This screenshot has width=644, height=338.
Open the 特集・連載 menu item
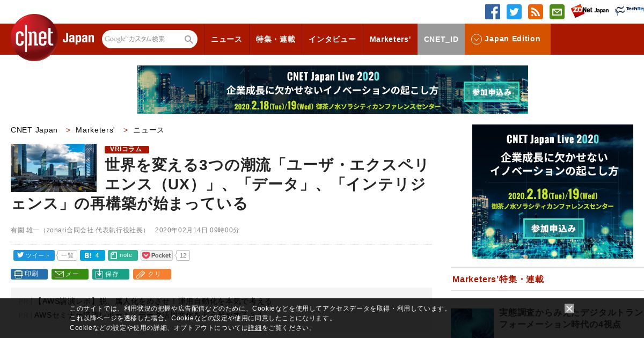click(275, 39)
